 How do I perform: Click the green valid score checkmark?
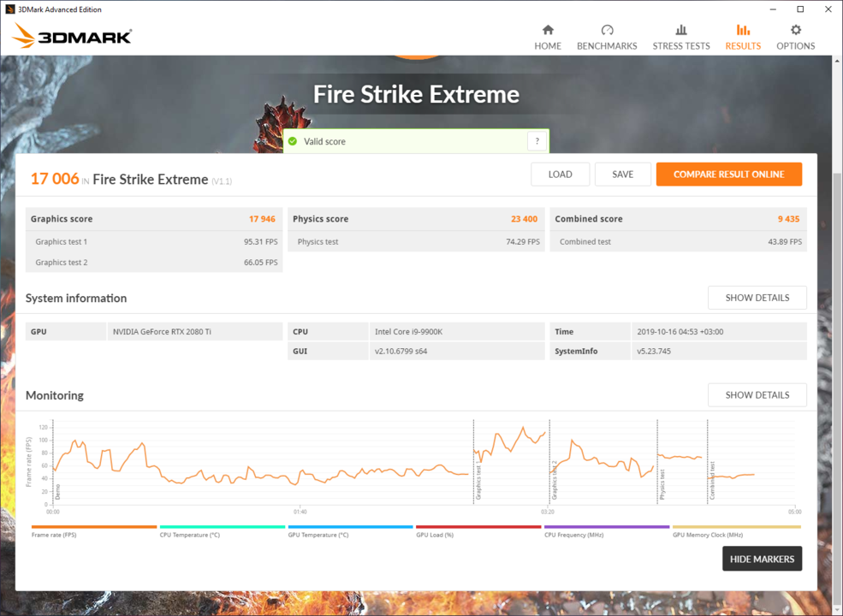(293, 141)
